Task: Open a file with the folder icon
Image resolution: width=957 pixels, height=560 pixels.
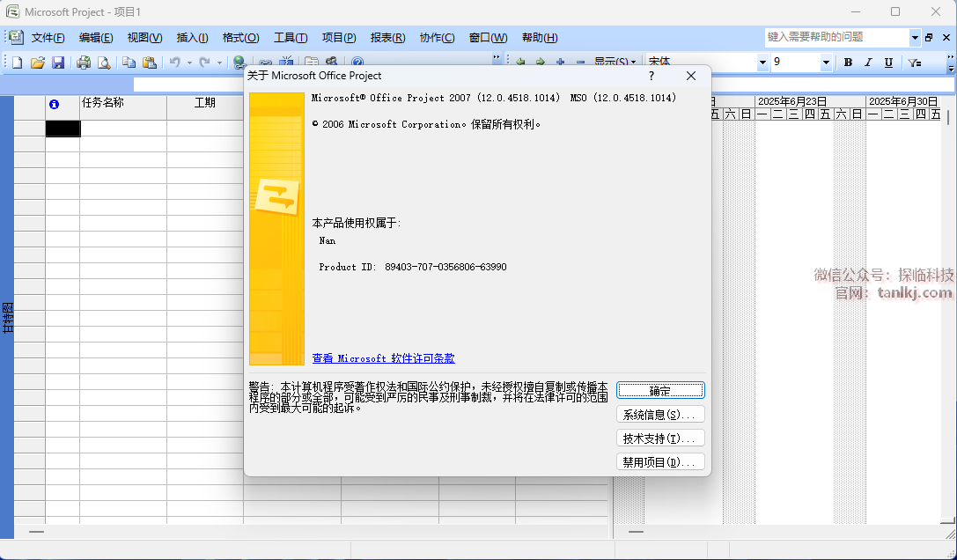Action: click(x=37, y=63)
